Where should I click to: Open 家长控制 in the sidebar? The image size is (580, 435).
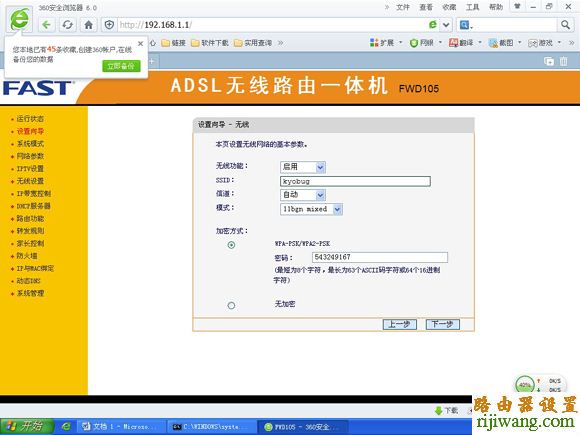30,243
